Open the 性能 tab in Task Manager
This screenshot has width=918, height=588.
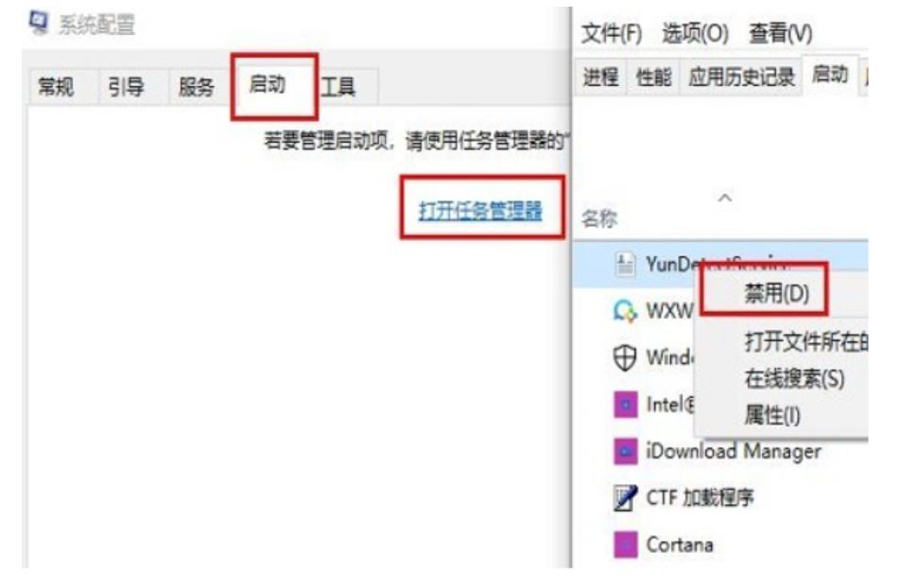coord(653,77)
